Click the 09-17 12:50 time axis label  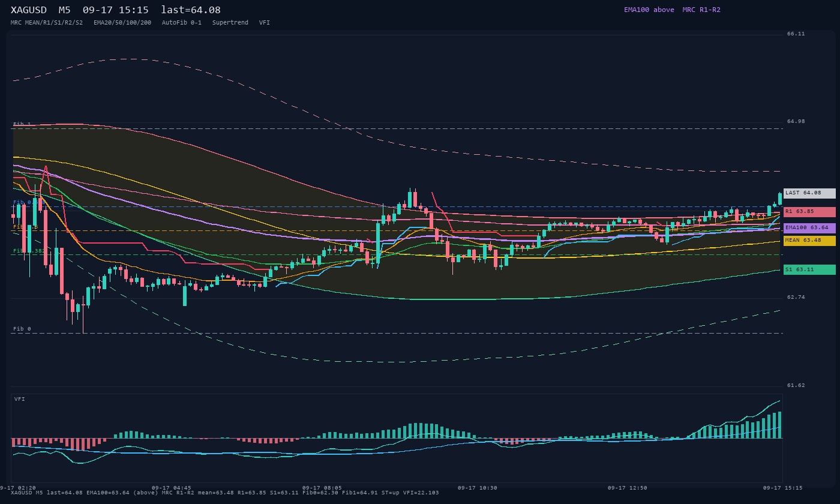pyautogui.click(x=628, y=488)
